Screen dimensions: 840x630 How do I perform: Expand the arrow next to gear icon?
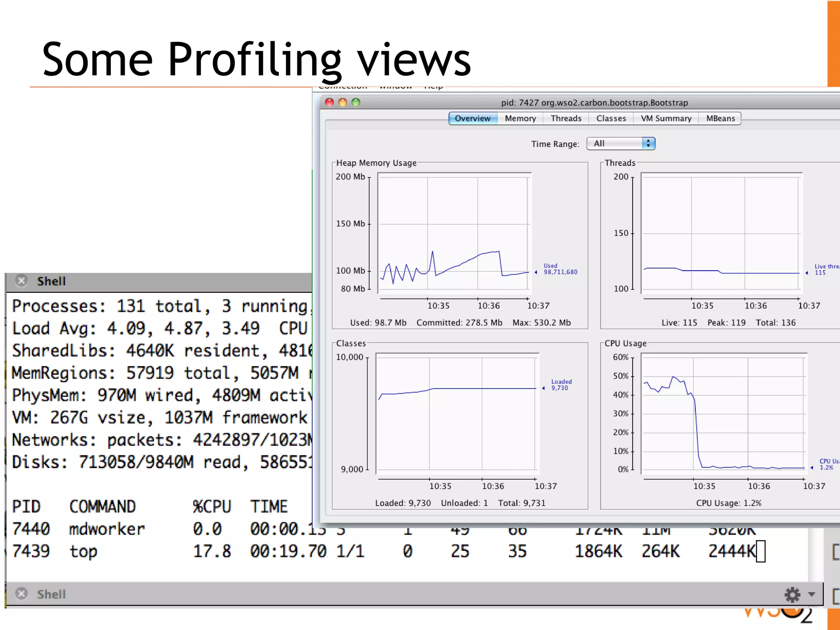point(811,594)
